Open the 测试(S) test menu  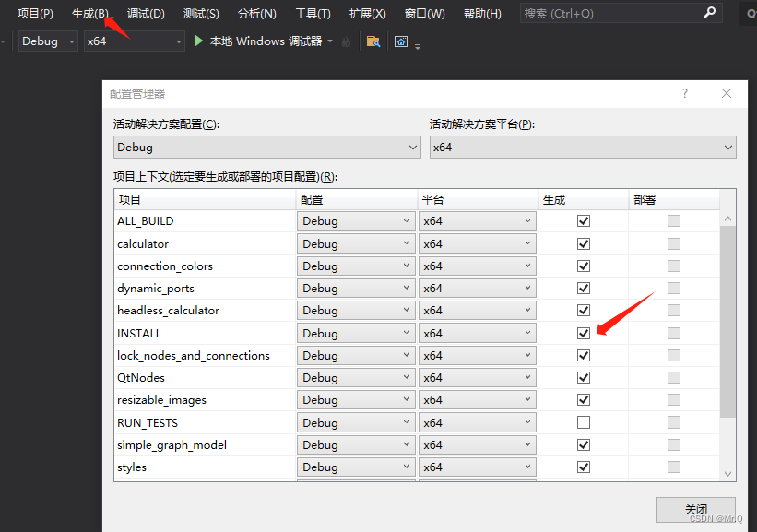tap(201, 14)
